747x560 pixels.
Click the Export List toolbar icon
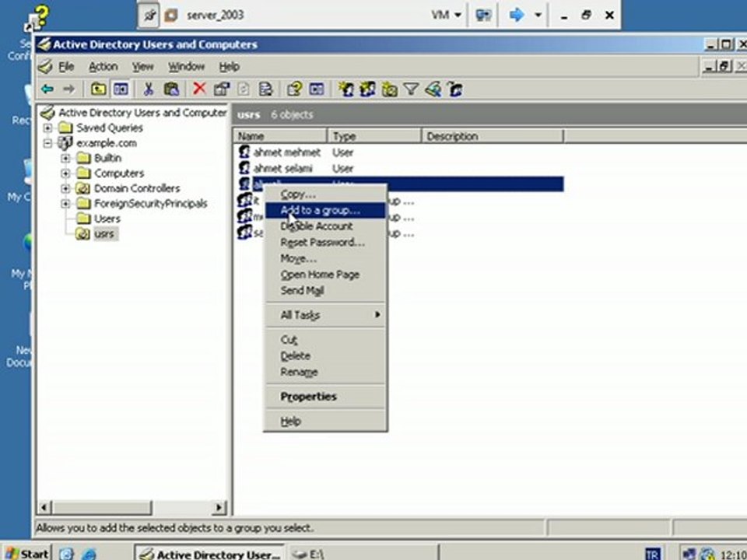click(x=265, y=89)
